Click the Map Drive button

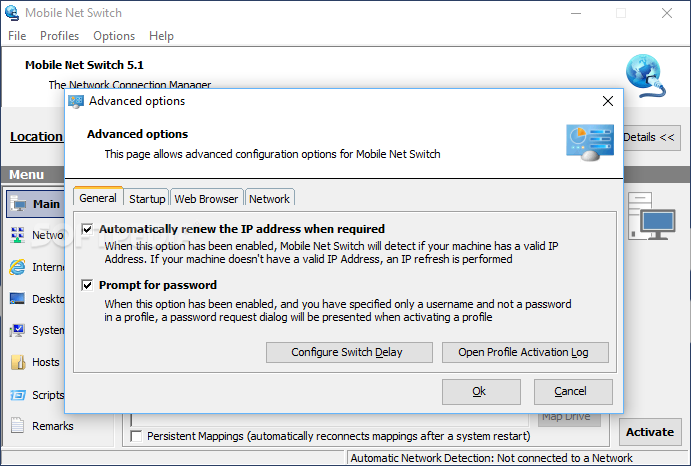(568, 419)
